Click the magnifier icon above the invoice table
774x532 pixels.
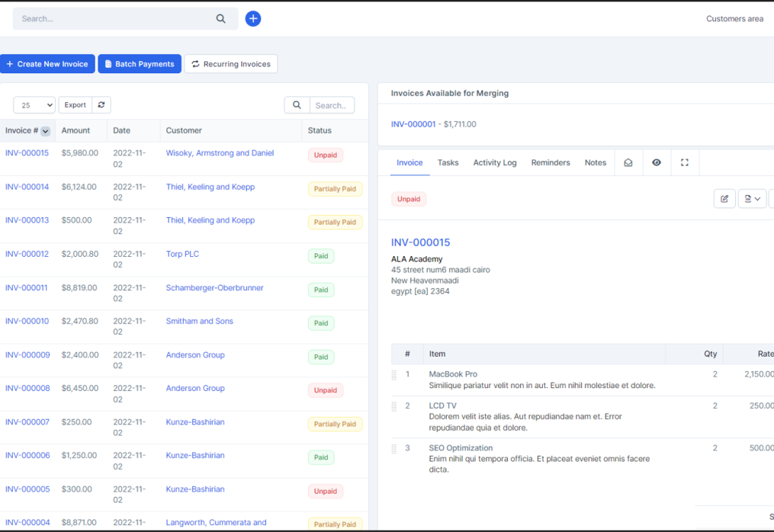point(297,104)
